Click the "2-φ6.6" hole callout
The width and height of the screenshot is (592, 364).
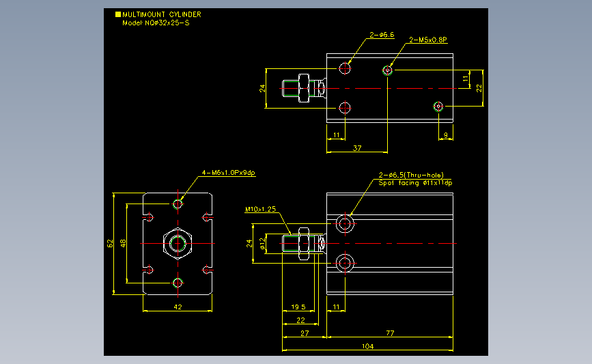pos(382,35)
